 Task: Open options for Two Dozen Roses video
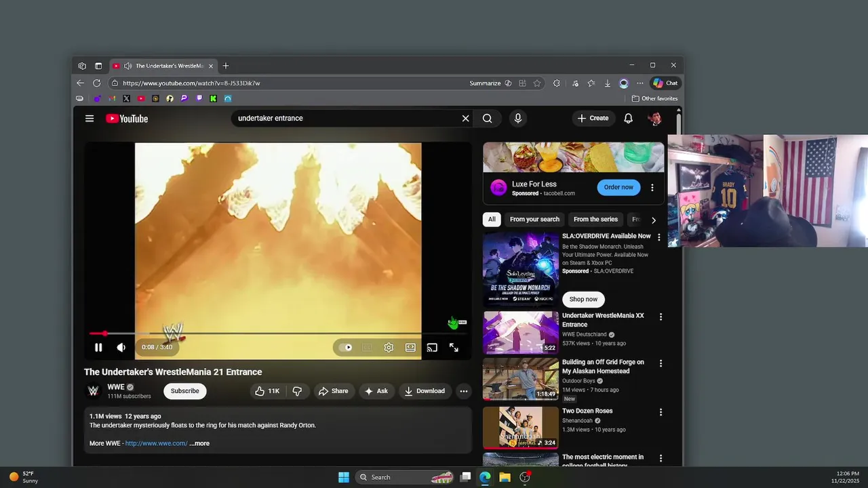coord(660,412)
